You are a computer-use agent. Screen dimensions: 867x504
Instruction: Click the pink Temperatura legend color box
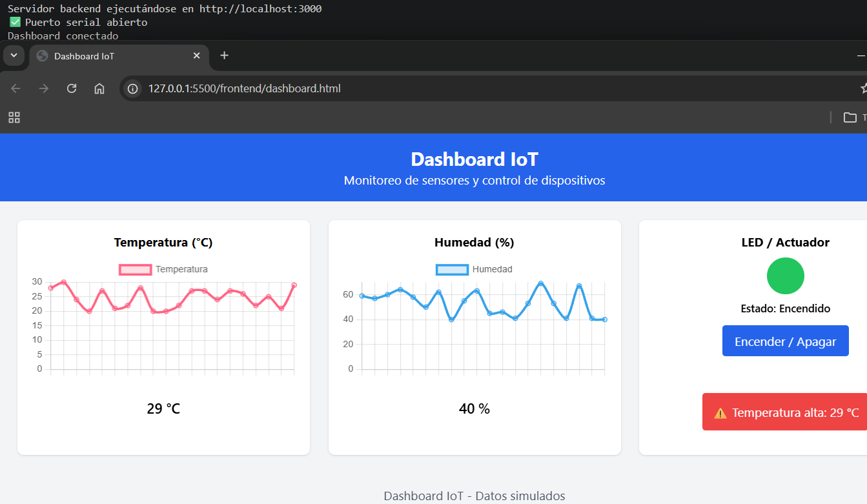pyautogui.click(x=135, y=268)
